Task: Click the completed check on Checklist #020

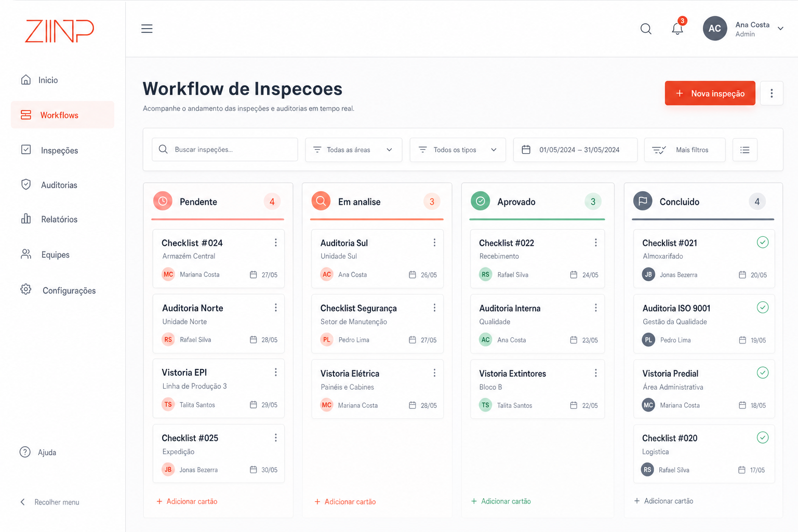Action: pyautogui.click(x=763, y=437)
